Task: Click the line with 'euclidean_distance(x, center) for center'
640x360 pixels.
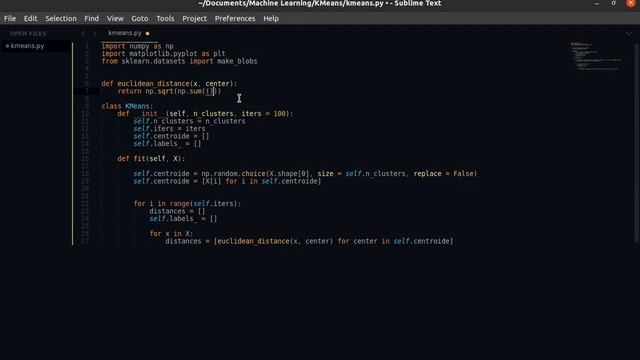Action: 309,241
